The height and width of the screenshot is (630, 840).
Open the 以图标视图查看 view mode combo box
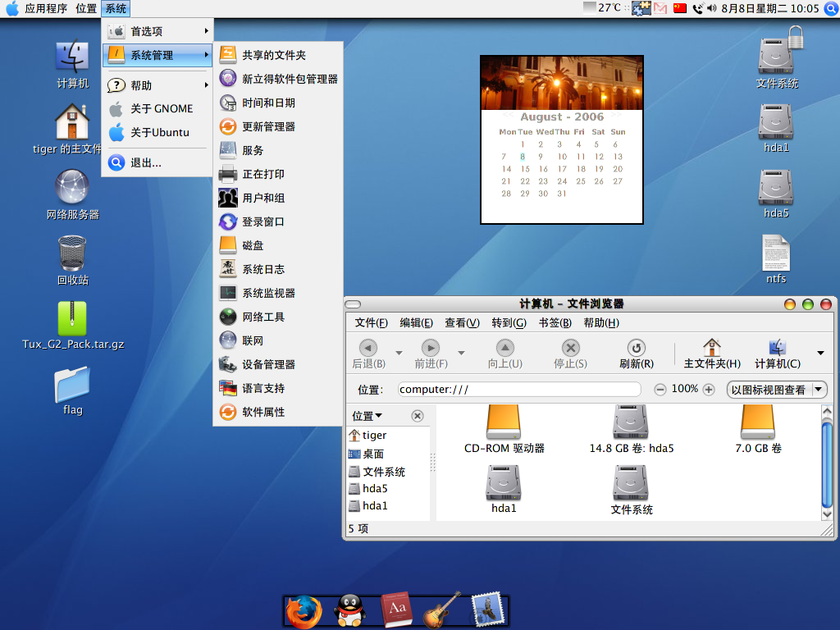(777, 390)
